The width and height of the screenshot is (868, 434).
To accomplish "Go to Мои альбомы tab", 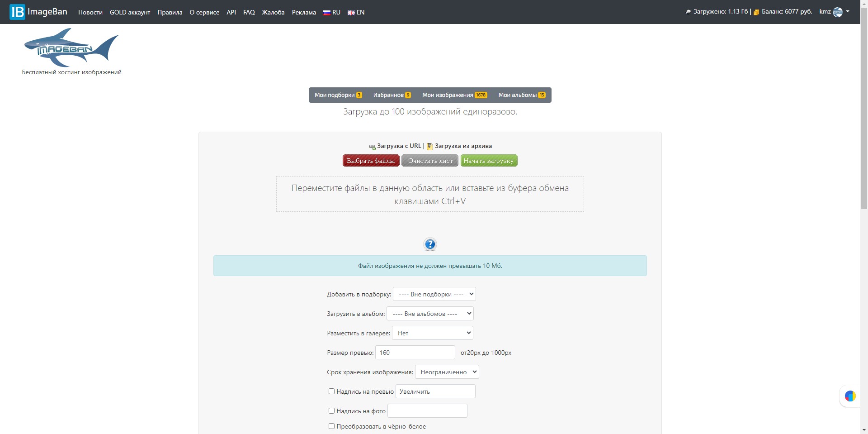I will [522, 95].
